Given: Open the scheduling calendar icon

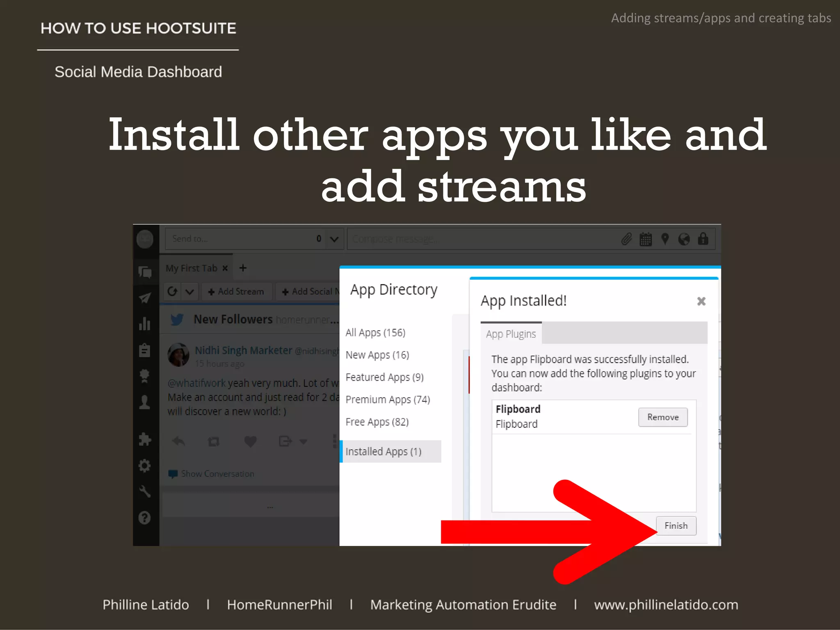Looking at the screenshot, I should [x=646, y=239].
